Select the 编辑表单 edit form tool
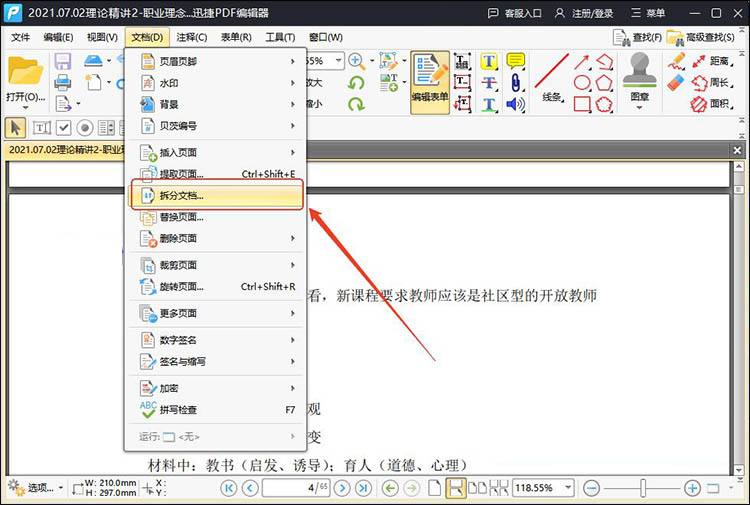 [x=430, y=83]
